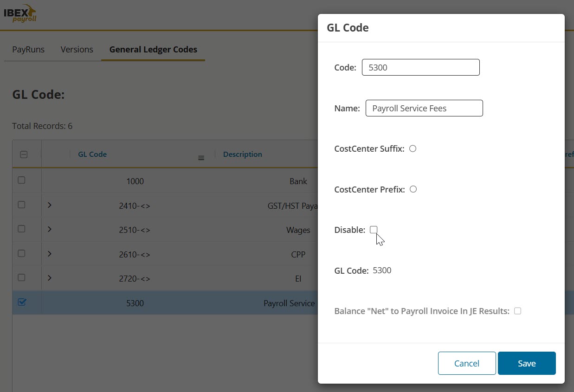Save the GL Code changes
The width and height of the screenshot is (574, 392).
(x=527, y=363)
